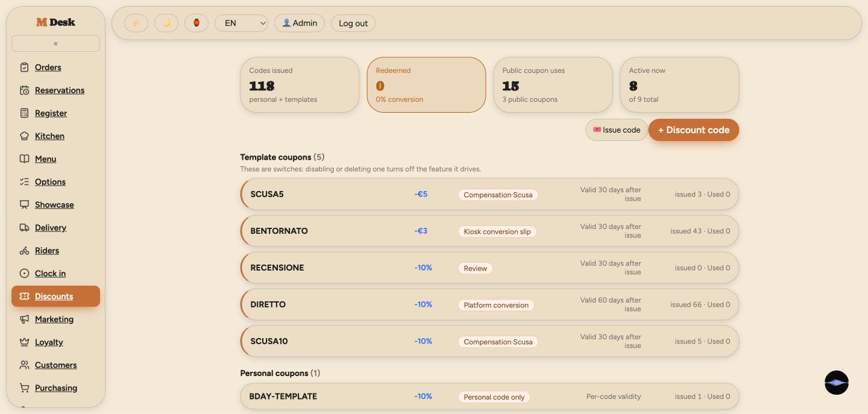Open the Register section
The image size is (868, 414).
tap(51, 113)
